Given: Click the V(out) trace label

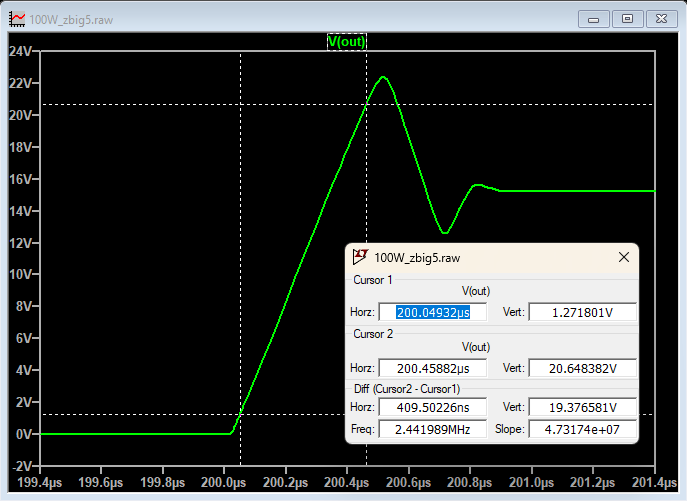Looking at the screenshot, I should [347, 42].
